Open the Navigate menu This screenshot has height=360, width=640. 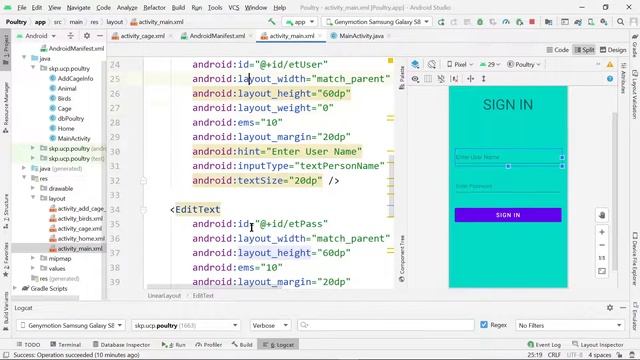tap(78, 7)
